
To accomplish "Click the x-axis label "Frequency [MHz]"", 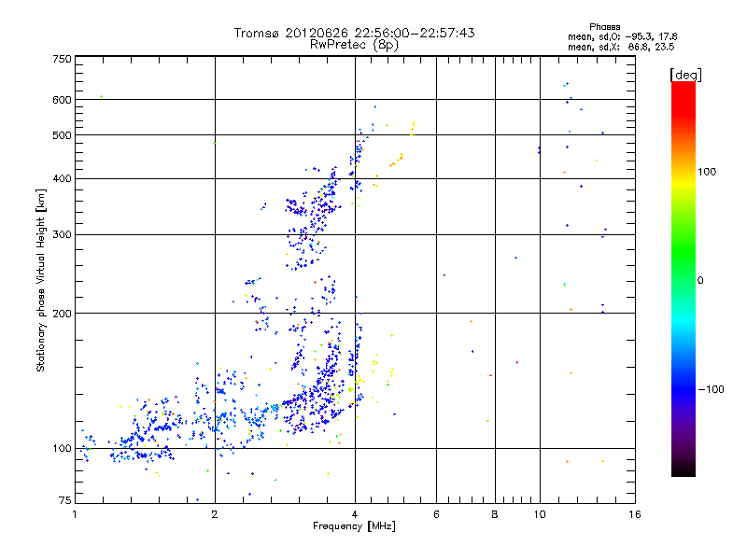I will click(355, 526).
